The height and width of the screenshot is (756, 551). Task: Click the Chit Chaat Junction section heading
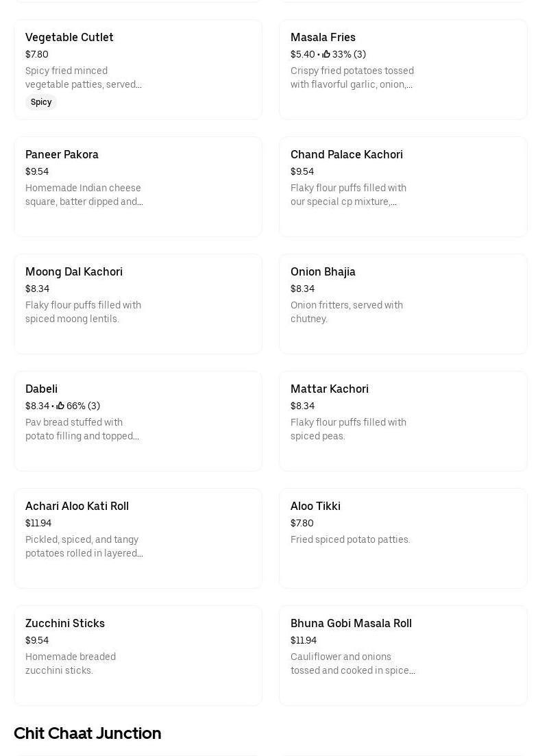click(x=88, y=733)
